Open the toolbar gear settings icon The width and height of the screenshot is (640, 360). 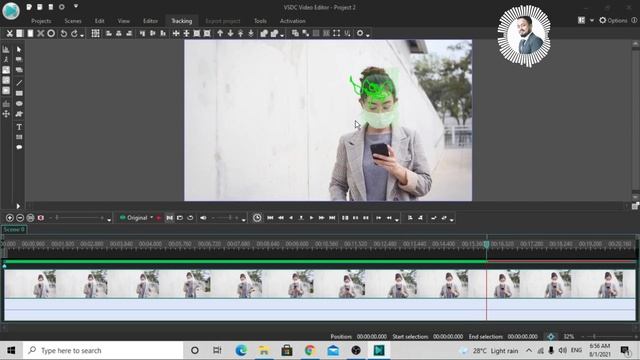coord(360,33)
